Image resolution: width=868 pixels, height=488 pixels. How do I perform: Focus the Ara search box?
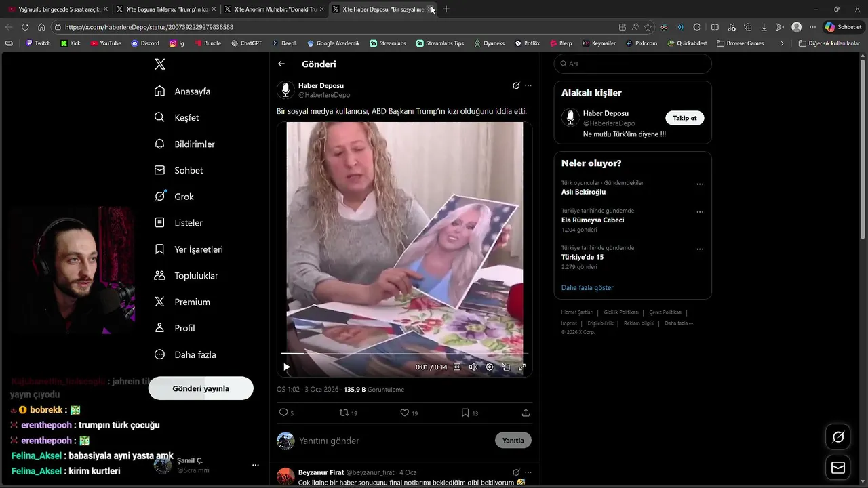coord(633,64)
